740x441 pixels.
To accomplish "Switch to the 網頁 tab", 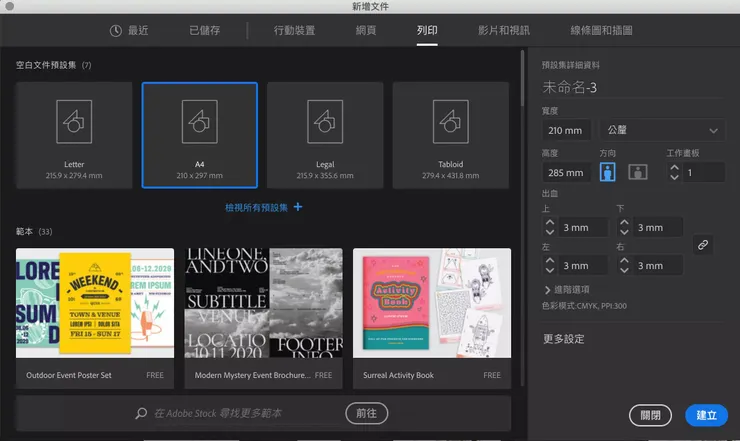I will click(x=366, y=31).
